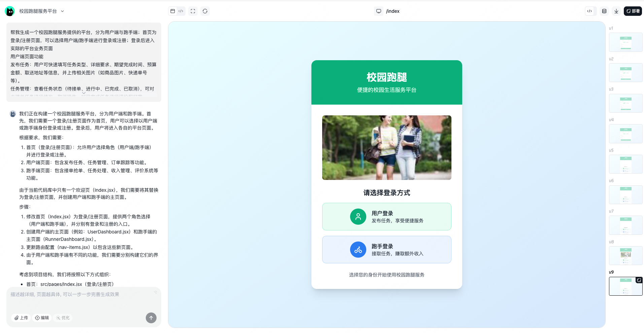The width and height of the screenshot is (644, 333).
Task: Click the app logo in the top-left corner
Action: 10,11
